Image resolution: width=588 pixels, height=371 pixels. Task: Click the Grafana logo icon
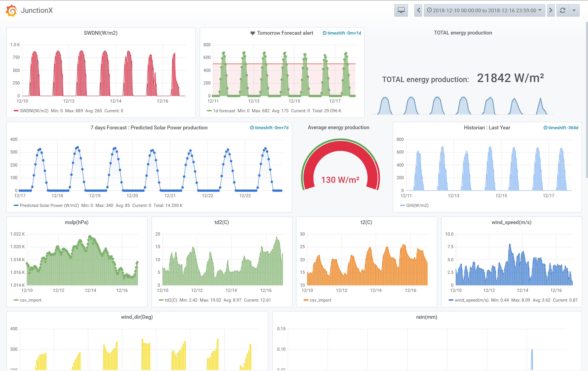coord(11,11)
